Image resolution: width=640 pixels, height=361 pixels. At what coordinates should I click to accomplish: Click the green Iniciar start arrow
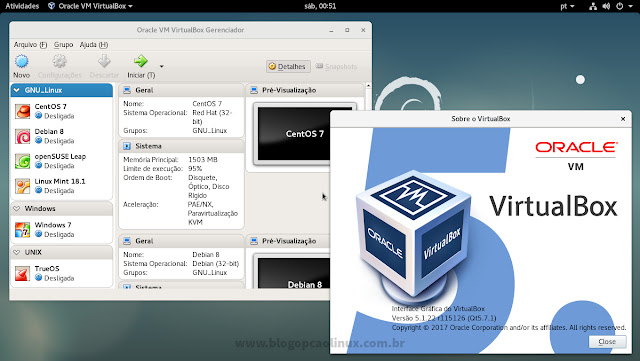(x=140, y=61)
